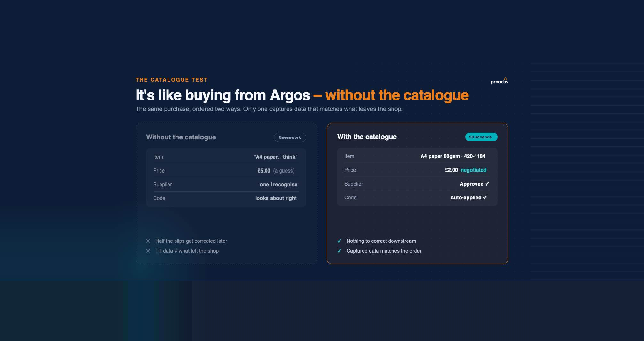The image size is (644, 341).
Task: Click the checkmark beside 'Captured data matches the order'
Action: (x=339, y=251)
